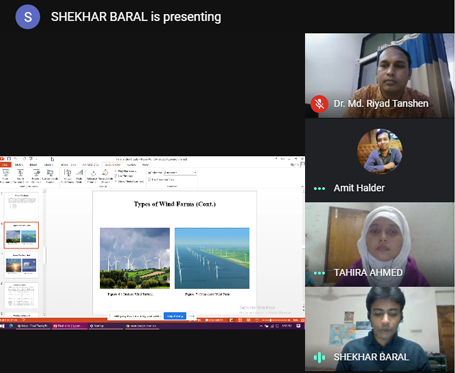The width and height of the screenshot is (455, 373).
Task: Click Hide link beside Stop sharing
Action: 192,316
